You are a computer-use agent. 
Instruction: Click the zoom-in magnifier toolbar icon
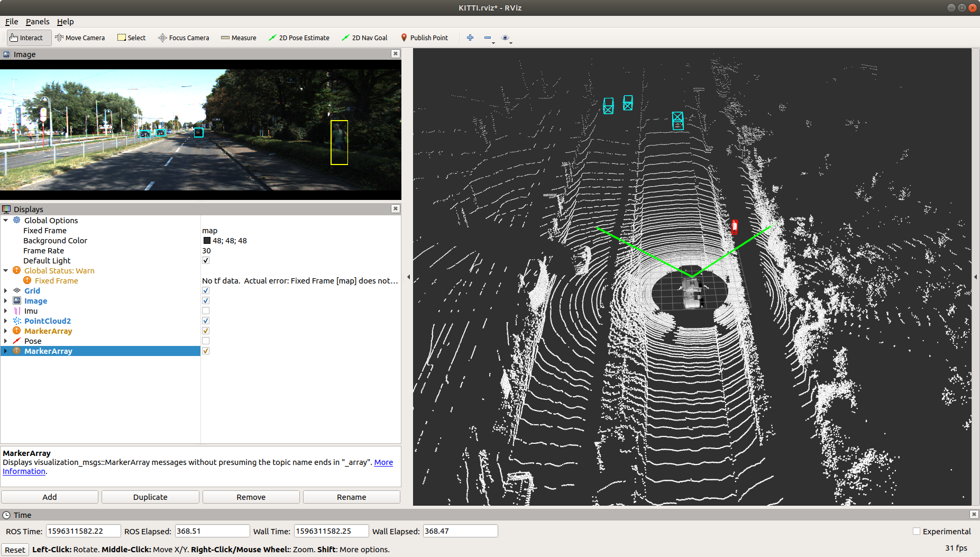(x=470, y=38)
